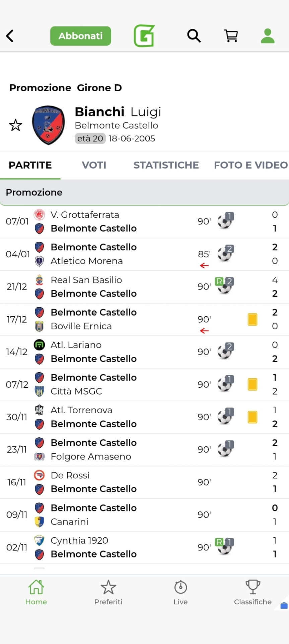Image resolution: width=289 pixels, height=644 pixels.
Task: Toggle favorite star for Bianchi Luigi
Action: 15,125
